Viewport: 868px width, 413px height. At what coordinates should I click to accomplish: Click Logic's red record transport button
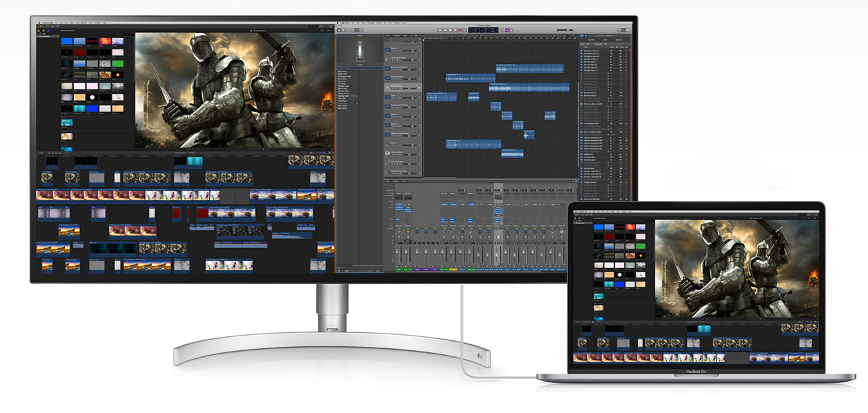[460, 30]
